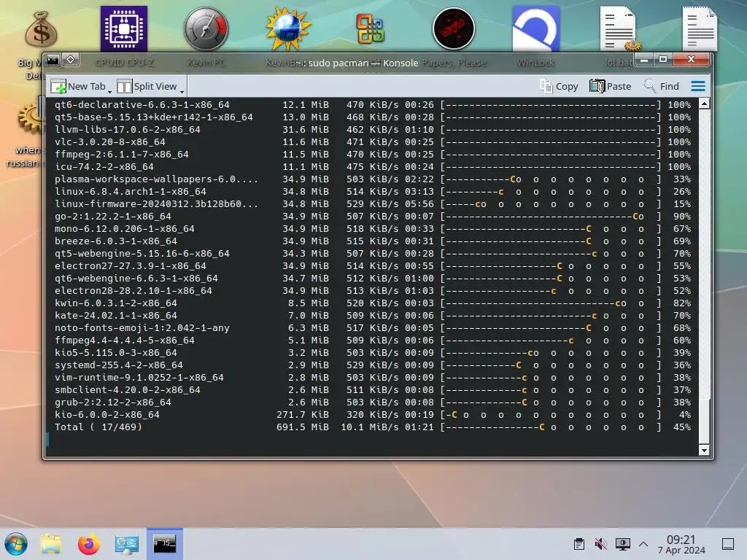Open the clipboard tray icon

pyautogui.click(x=578, y=544)
